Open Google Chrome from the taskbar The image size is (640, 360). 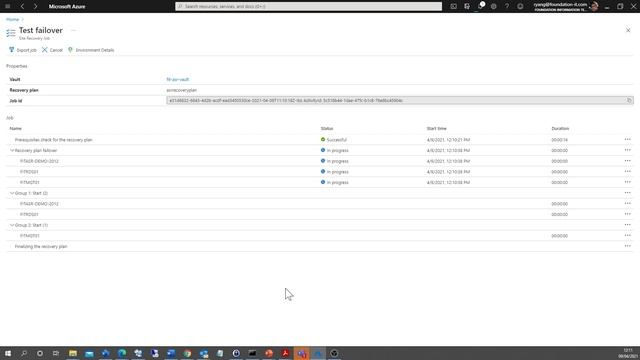(187, 353)
